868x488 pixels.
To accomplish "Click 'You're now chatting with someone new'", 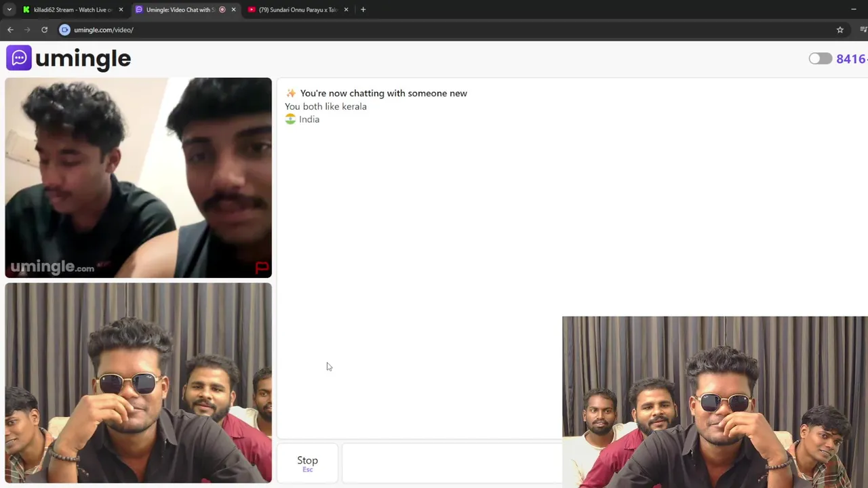I will coord(384,94).
